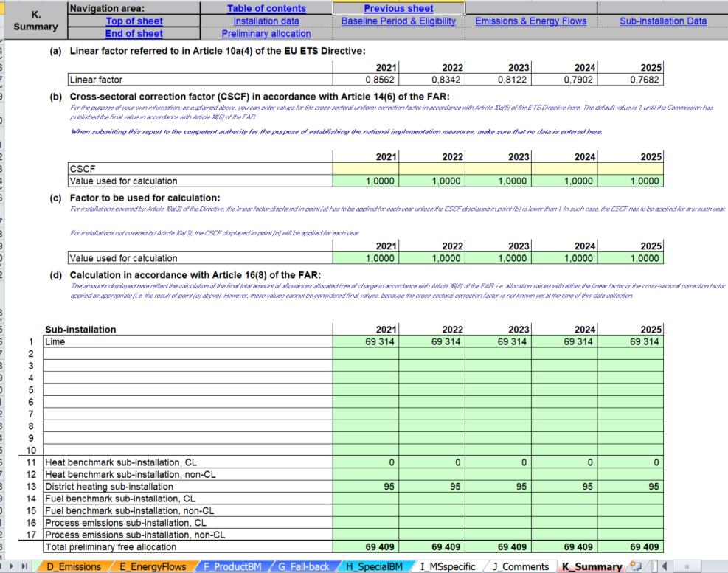Click 'Heat benchmark sub-installation, non-CL' label
Image resolution: width=728 pixels, height=573 pixels.
(x=188, y=475)
